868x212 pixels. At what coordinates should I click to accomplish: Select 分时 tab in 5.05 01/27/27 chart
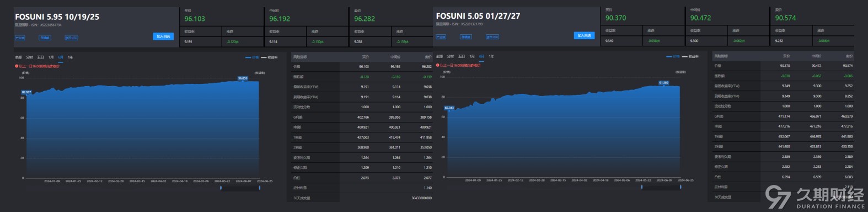[x=451, y=56]
